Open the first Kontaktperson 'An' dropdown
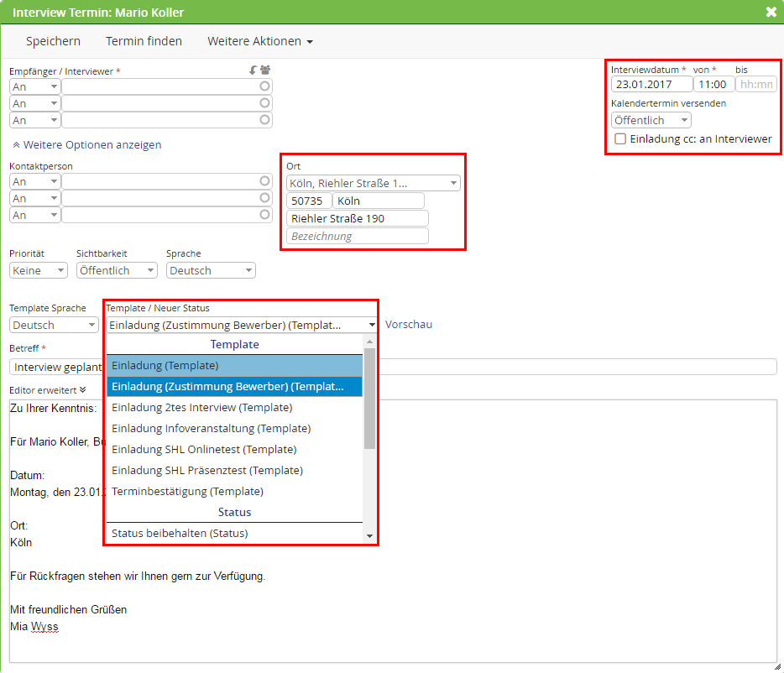The width and height of the screenshot is (784, 673). pos(35,181)
